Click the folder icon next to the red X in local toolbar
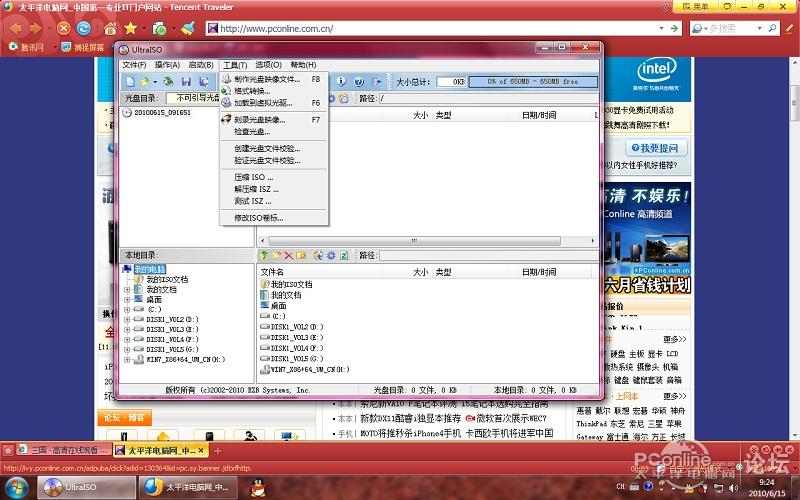Image resolution: width=800 pixels, height=500 pixels. 301,255
